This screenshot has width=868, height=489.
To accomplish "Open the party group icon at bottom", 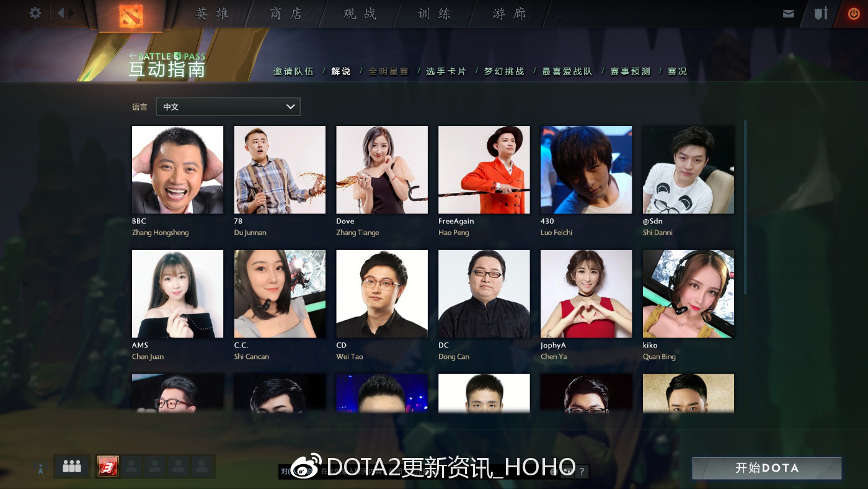I will (x=72, y=466).
